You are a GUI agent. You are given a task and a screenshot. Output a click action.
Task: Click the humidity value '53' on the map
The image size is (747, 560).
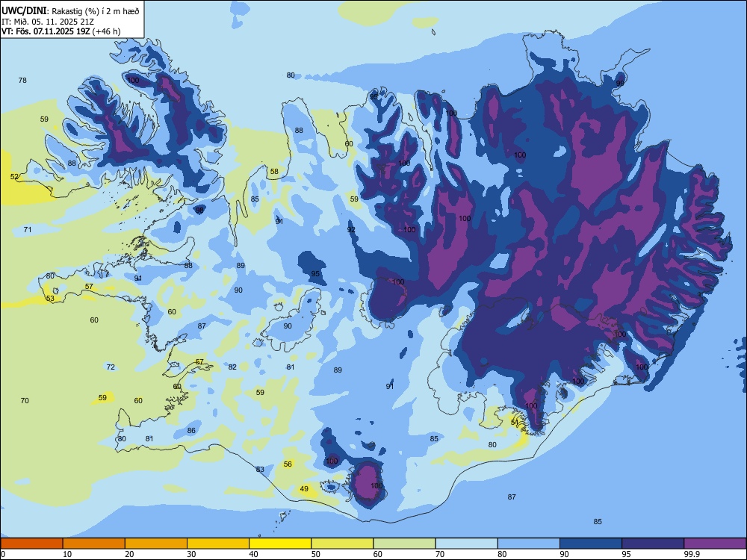tap(50, 299)
